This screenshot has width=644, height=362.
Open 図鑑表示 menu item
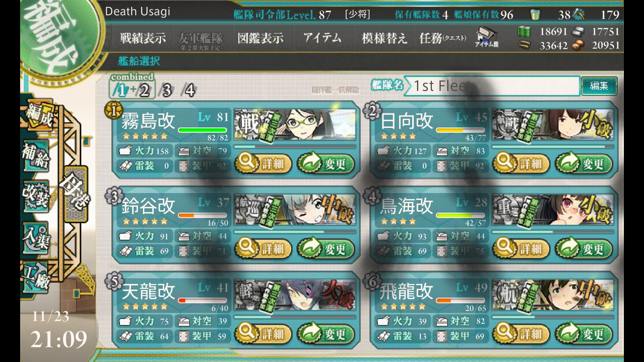[x=260, y=38]
